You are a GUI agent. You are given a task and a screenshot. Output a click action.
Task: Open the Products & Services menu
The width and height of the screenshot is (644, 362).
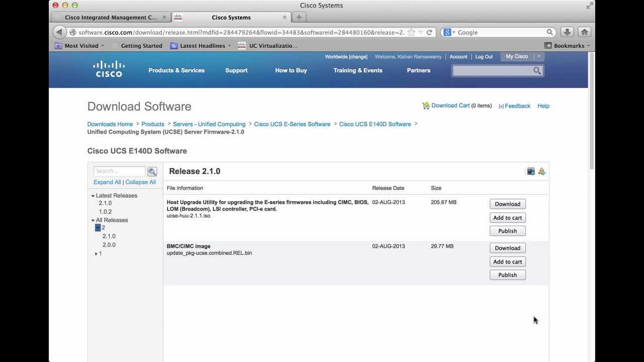click(x=177, y=70)
